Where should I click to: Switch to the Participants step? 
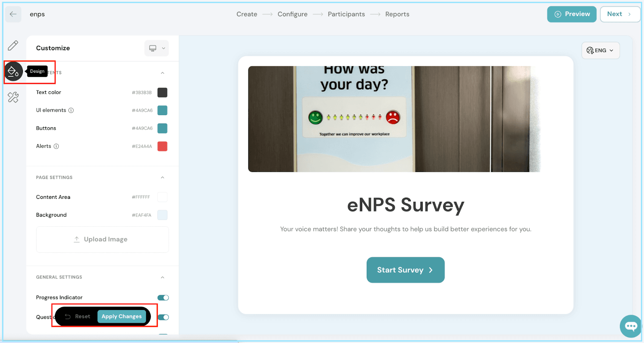click(x=346, y=14)
